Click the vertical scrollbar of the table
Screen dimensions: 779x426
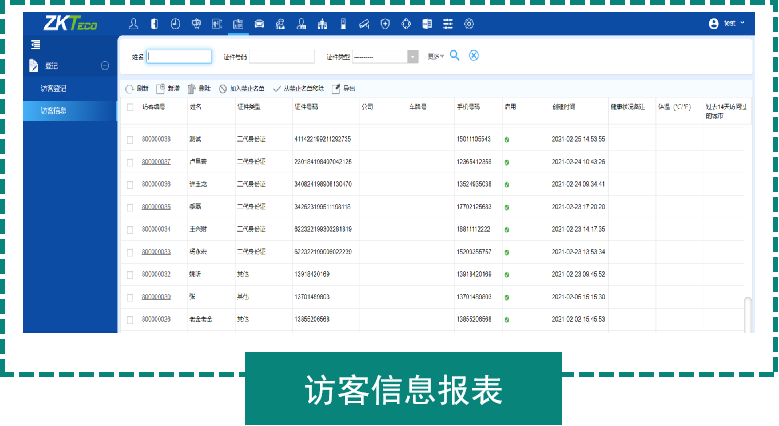tap(746, 312)
